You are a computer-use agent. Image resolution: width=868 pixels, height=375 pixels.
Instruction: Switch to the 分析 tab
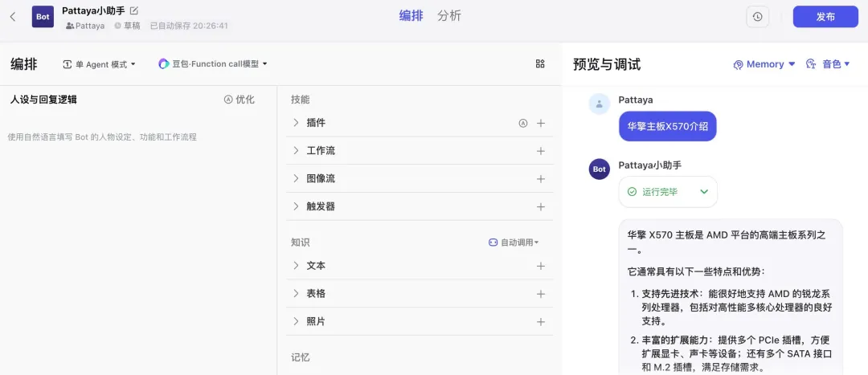pyautogui.click(x=449, y=16)
